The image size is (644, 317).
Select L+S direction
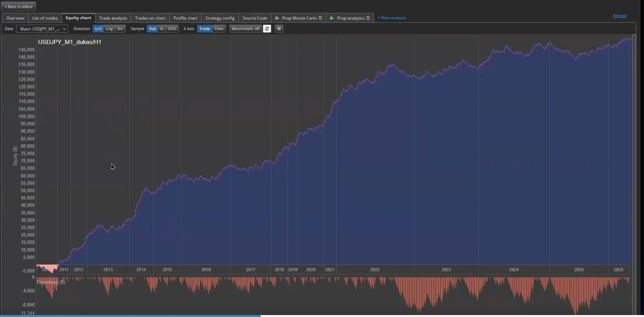tap(98, 29)
